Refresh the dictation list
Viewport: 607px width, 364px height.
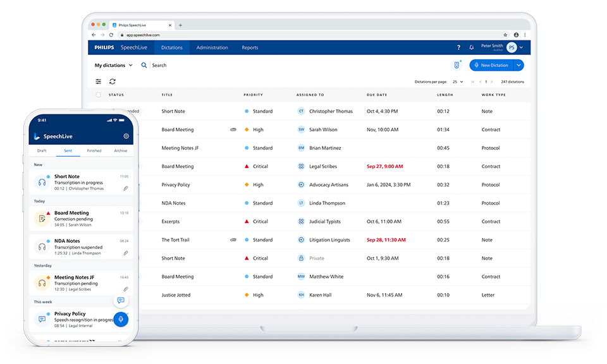tap(113, 82)
